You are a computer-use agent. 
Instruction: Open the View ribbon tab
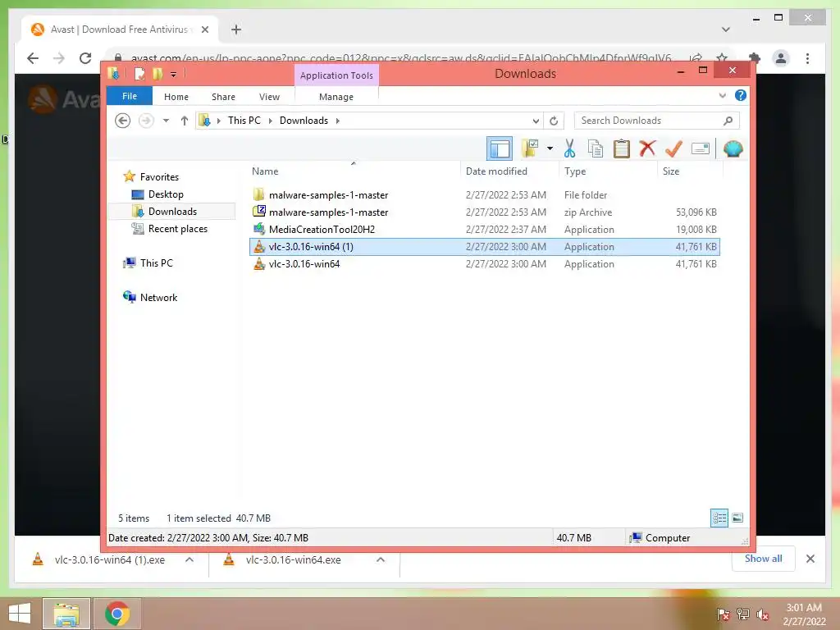269,97
